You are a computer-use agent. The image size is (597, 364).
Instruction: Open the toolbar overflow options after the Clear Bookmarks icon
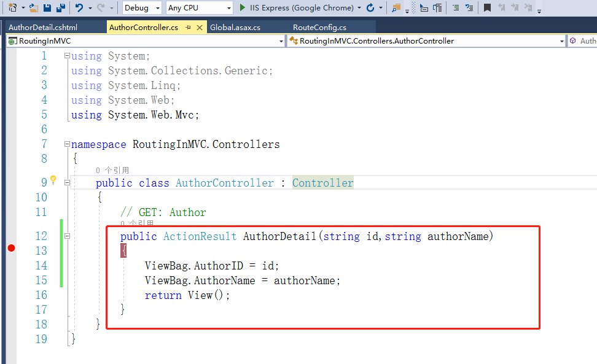point(539,11)
